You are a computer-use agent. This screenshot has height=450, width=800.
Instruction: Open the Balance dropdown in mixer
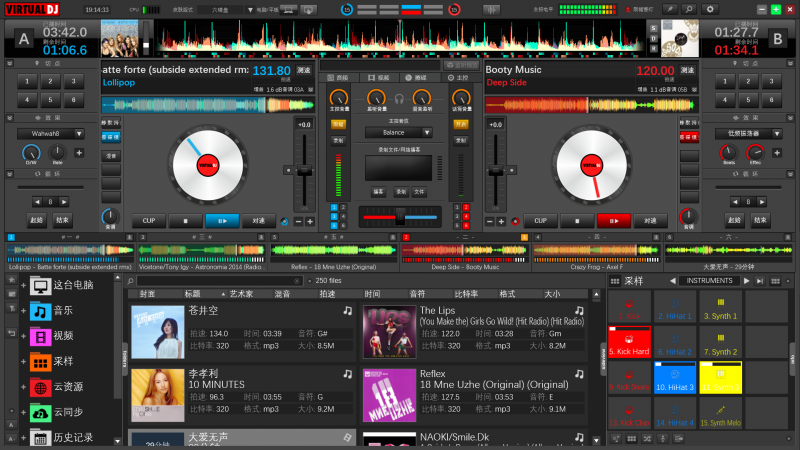[427, 133]
